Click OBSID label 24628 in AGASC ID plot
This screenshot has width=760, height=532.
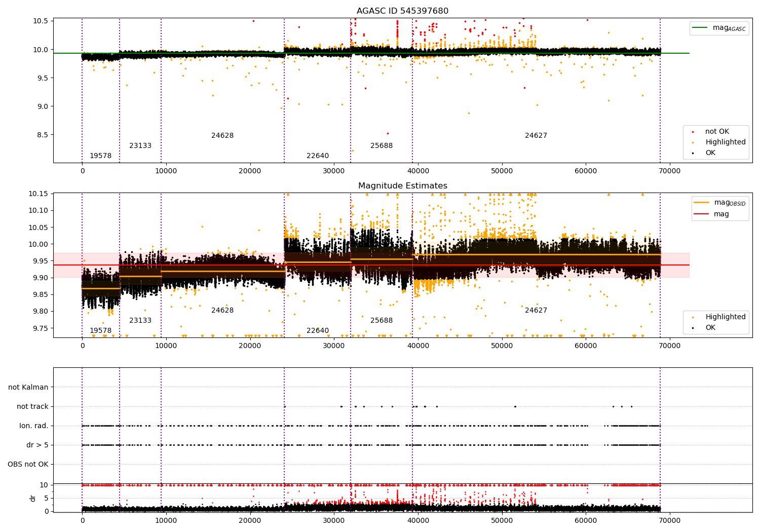[x=222, y=135]
